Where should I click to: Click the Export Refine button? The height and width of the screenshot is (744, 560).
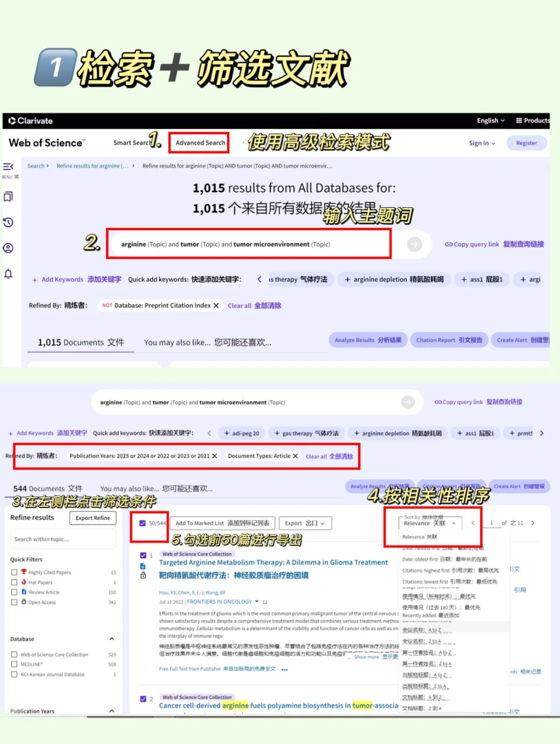pyautogui.click(x=93, y=518)
